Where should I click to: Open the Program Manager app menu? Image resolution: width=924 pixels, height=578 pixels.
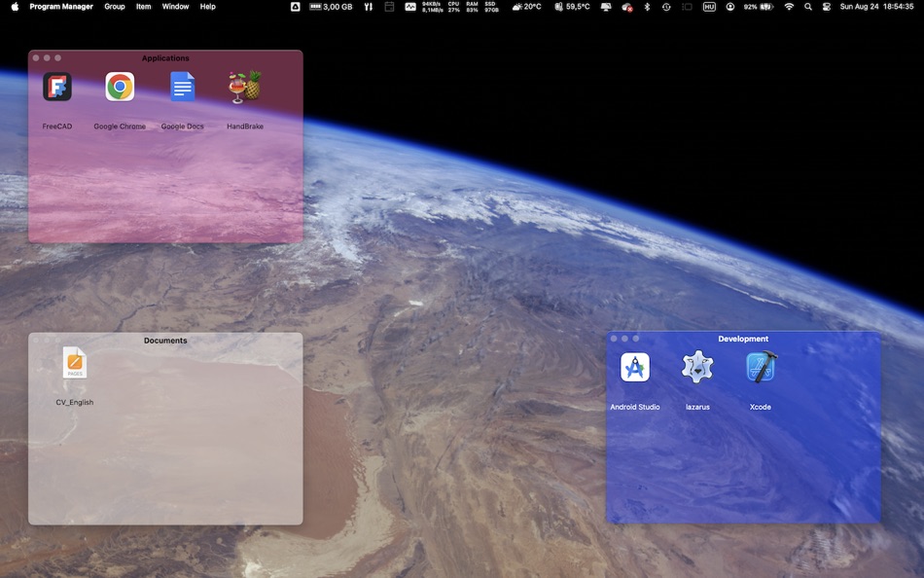[x=61, y=7]
